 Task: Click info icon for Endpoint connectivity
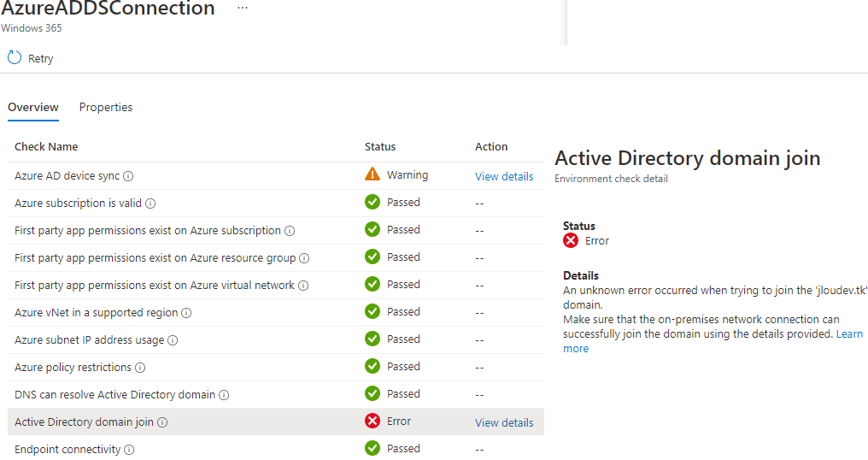pos(129,450)
